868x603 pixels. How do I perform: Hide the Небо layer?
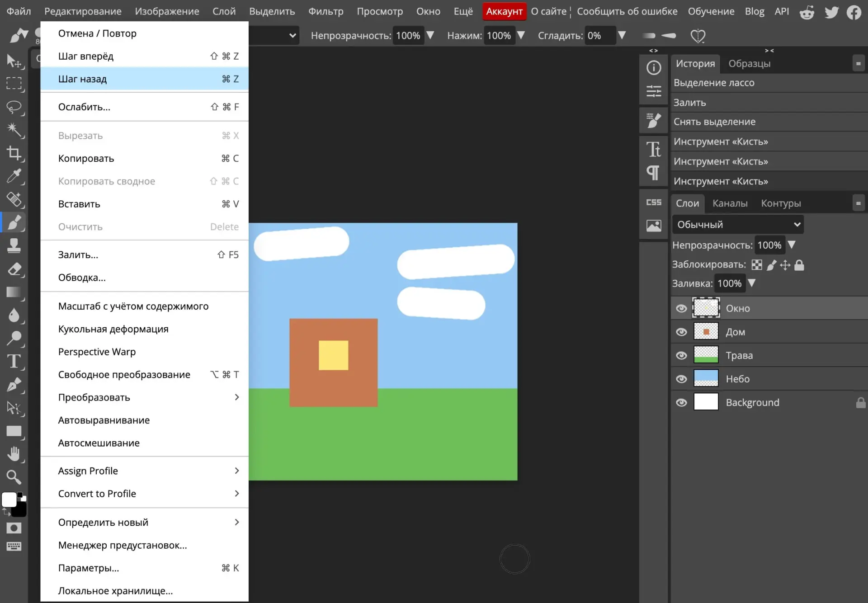[681, 379]
